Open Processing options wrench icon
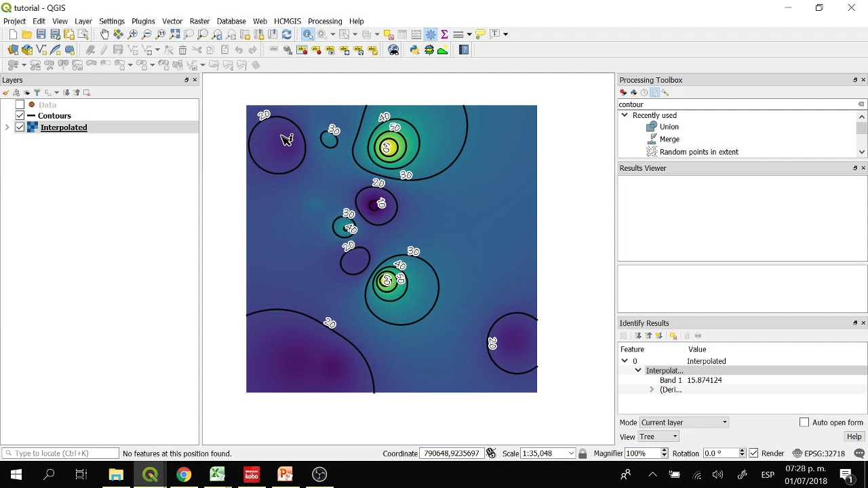 click(665, 92)
